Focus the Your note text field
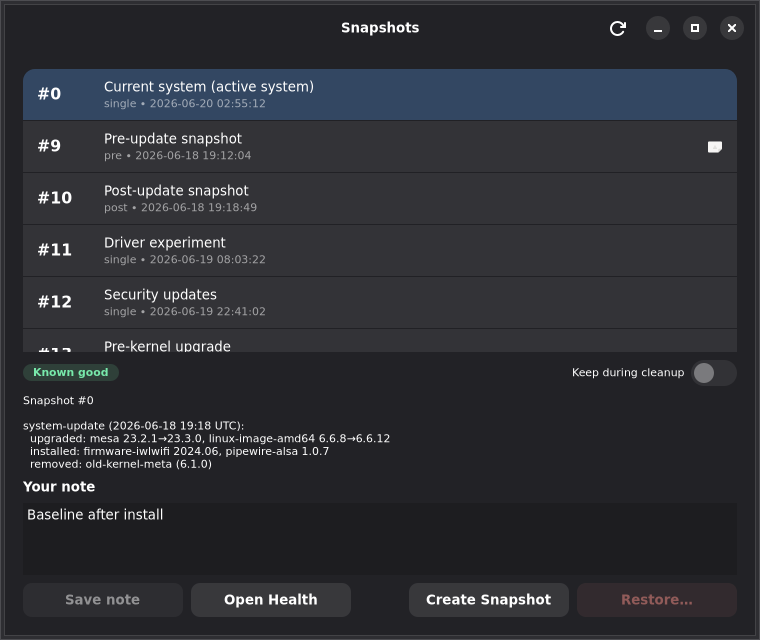Image resolution: width=760 pixels, height=640 pixels. point(380,539)
